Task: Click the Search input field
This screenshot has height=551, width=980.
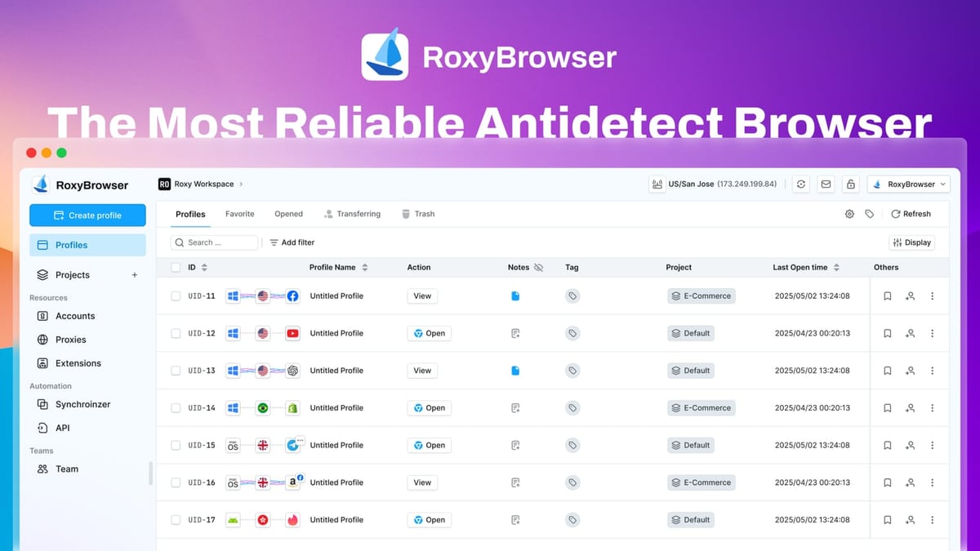Action: 215,242
